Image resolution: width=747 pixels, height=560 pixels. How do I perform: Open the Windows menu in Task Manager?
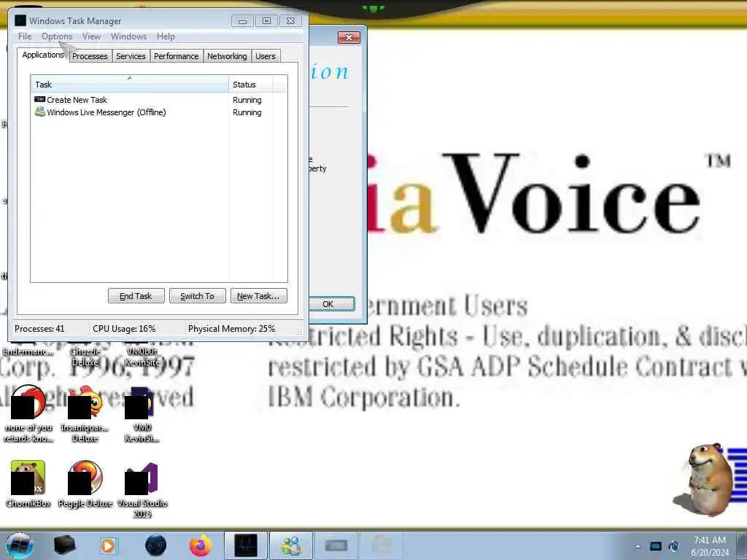pos(128,36)
